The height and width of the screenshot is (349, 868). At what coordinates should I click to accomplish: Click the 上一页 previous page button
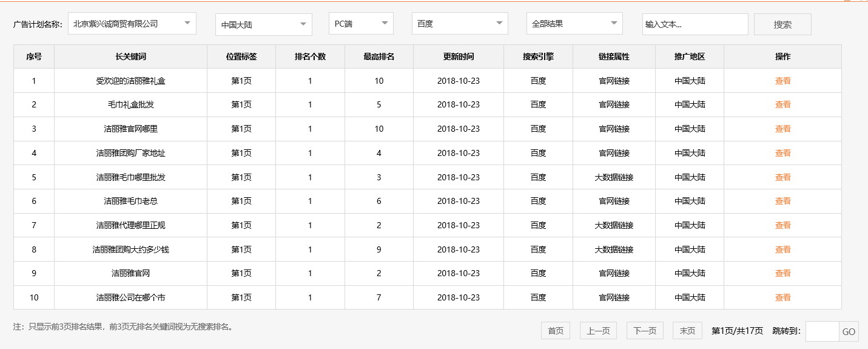click(x=598, y=331)
